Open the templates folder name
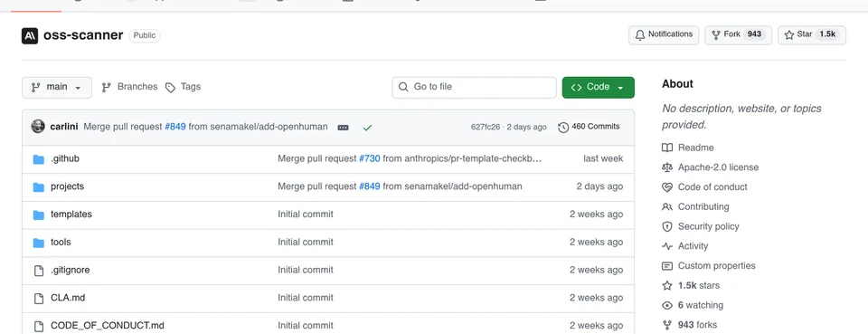This screenshot has width=868, height=334. pyautogui.click(x=71, y=215)
